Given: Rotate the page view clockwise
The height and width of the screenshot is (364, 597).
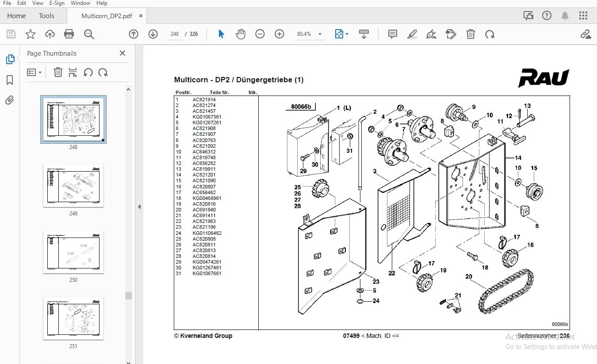Looking at the screenshot, I should (490, 34).
